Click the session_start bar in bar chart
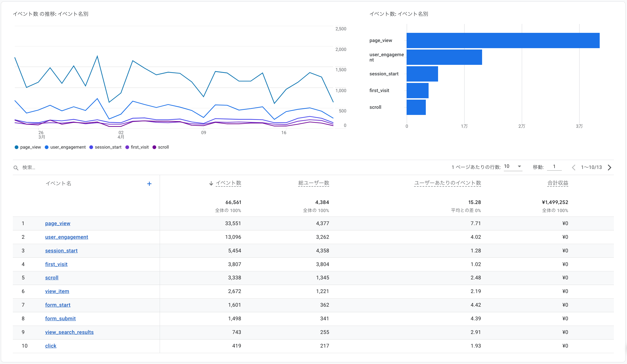The image size is (627, 364). click(422, 74)
